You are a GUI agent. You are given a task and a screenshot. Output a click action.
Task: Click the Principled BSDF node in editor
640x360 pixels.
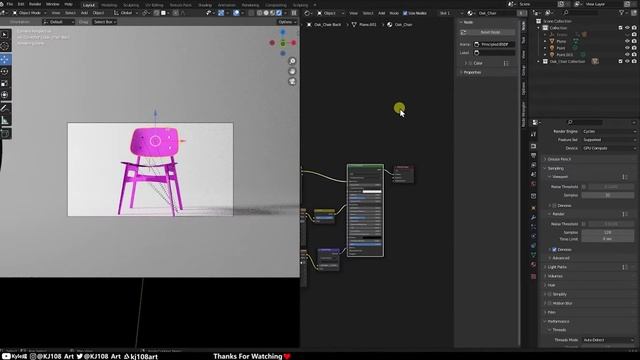(x=365, y=211)
